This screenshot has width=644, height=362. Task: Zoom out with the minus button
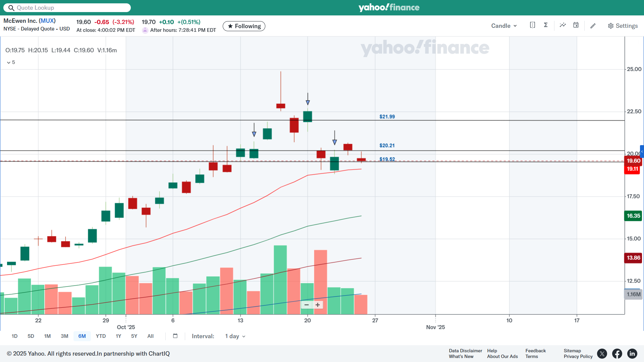[306, 305]
